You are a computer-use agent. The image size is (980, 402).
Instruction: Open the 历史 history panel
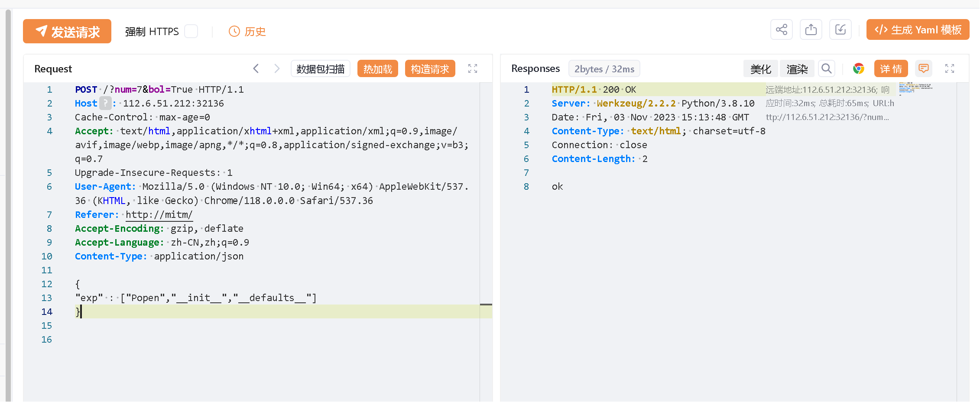(247, 32)
